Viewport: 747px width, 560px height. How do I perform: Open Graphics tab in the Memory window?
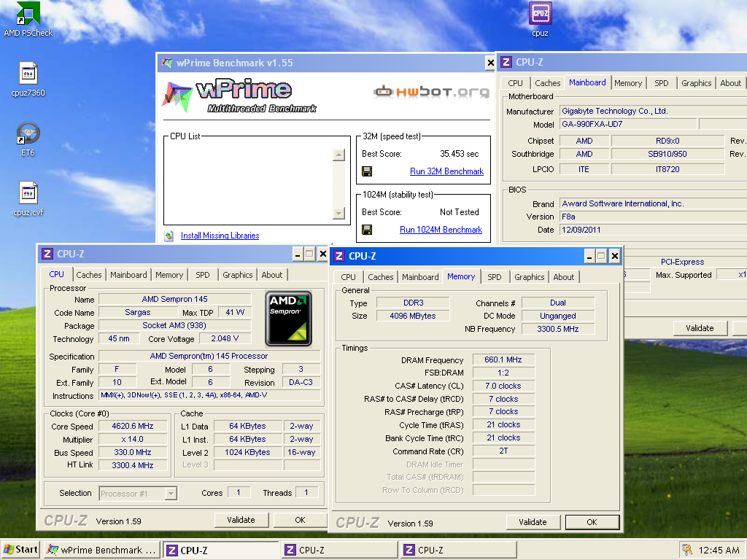(x=529, y=276)
